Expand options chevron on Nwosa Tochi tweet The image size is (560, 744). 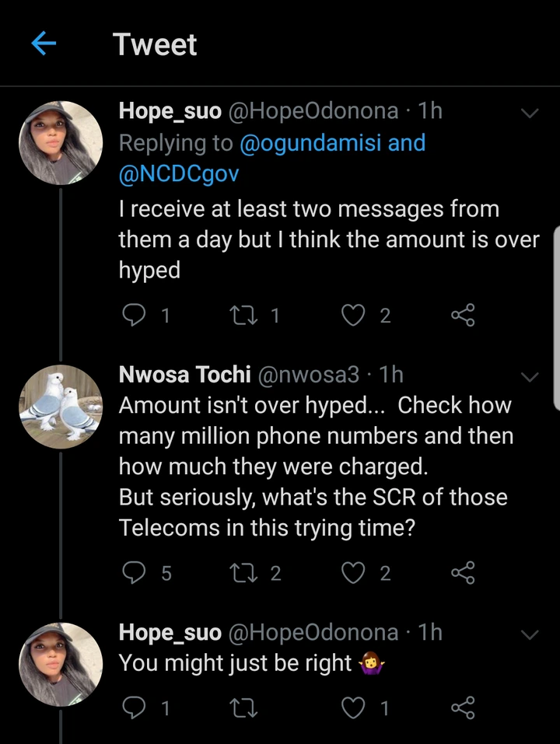click(x=529, y=377)
